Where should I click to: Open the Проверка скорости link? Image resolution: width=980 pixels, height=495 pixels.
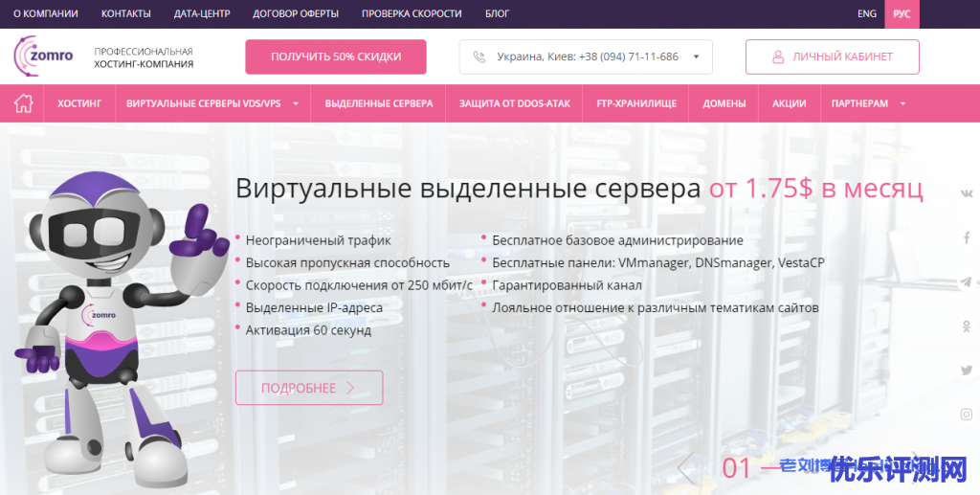tap(412, 14)
